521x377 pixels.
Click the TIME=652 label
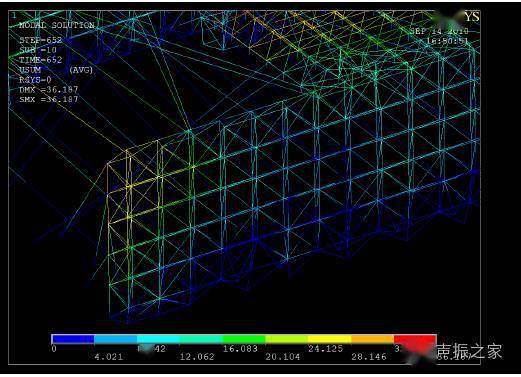point(41,60)
